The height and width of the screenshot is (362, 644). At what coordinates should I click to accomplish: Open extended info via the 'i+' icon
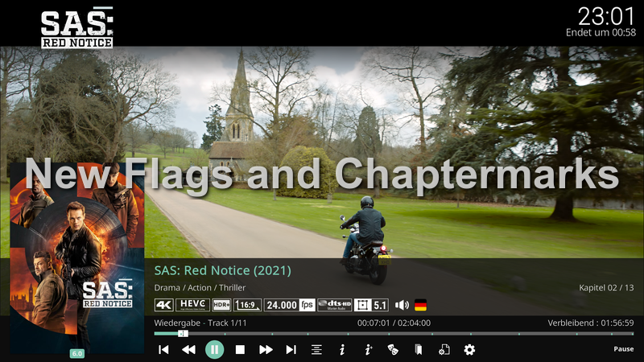pos(368,350)
